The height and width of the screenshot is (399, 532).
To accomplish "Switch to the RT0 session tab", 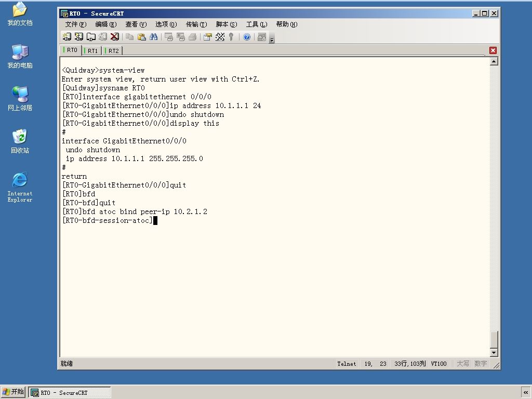I will pyautogui.click(x=71, y=50).
